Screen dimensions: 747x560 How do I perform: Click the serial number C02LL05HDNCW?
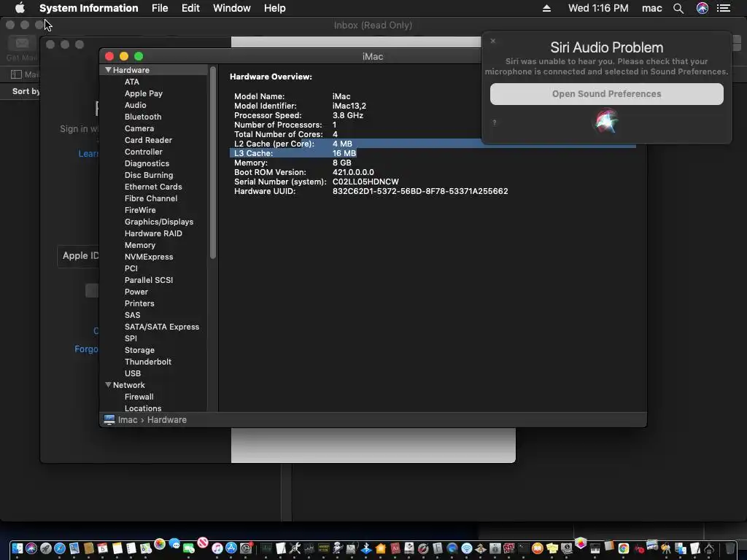365,182
